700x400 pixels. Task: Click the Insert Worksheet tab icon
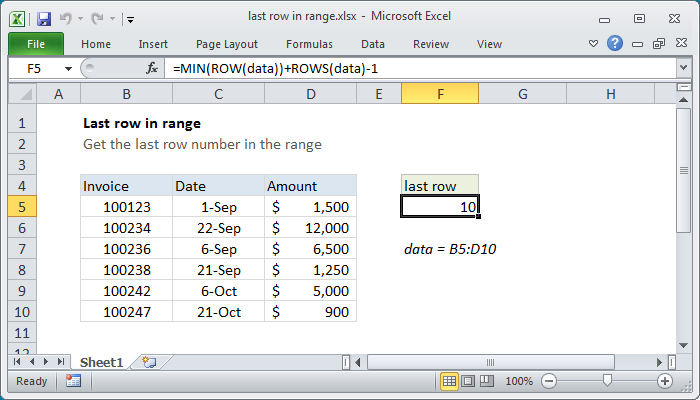[x=149, y=361]
